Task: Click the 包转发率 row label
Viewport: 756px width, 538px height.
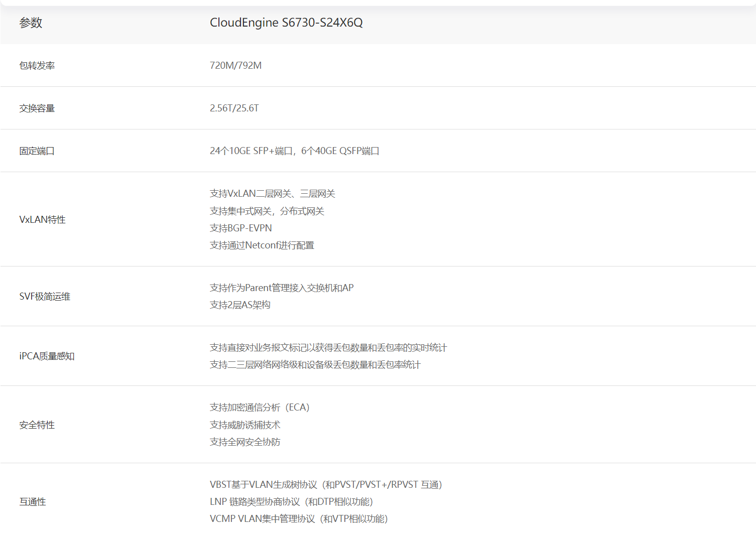Action: 37,66
